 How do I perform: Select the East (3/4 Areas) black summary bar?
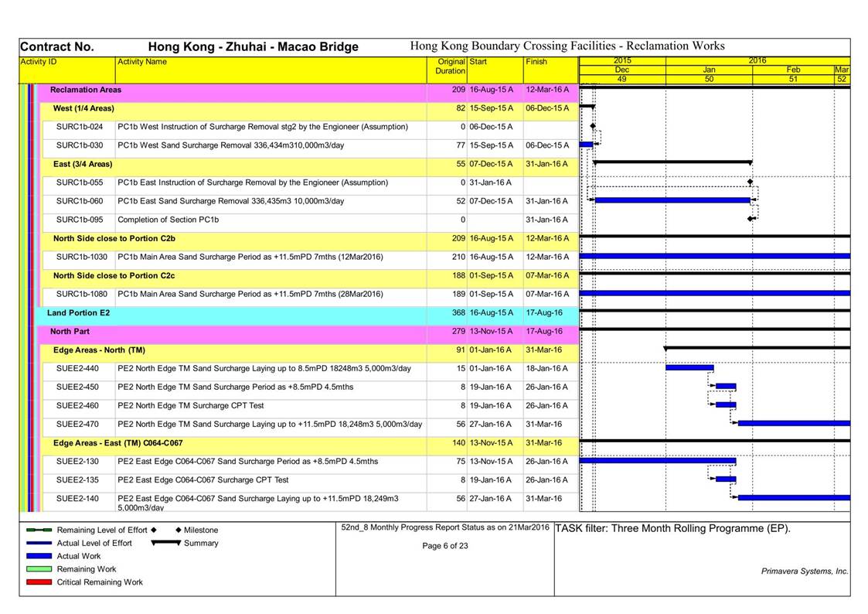tap(672, 162)
